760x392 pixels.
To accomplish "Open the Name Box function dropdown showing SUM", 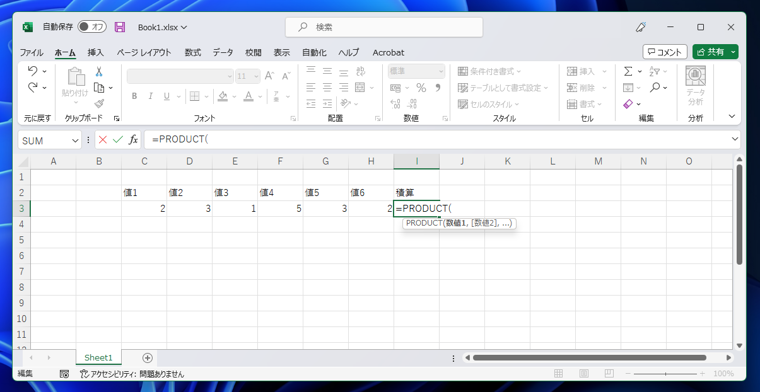I will (x=75, y=141).
